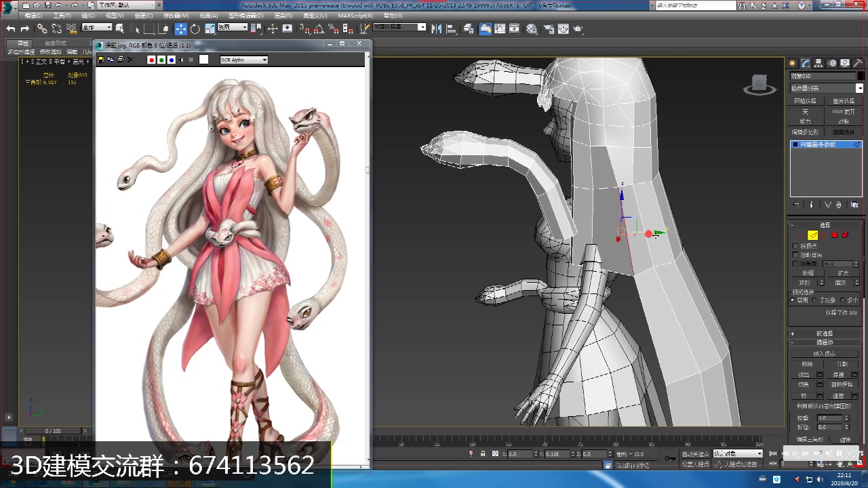Toggle the Angle Snap button
This screenshot has width=868, height=488.
pos(319,28)
